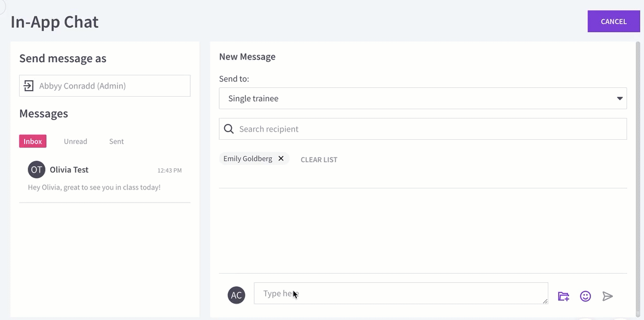Image resolution: width=644 pixels, height=320 pixels.
Task: Open the emoji picker
Action: coord(586,296)
